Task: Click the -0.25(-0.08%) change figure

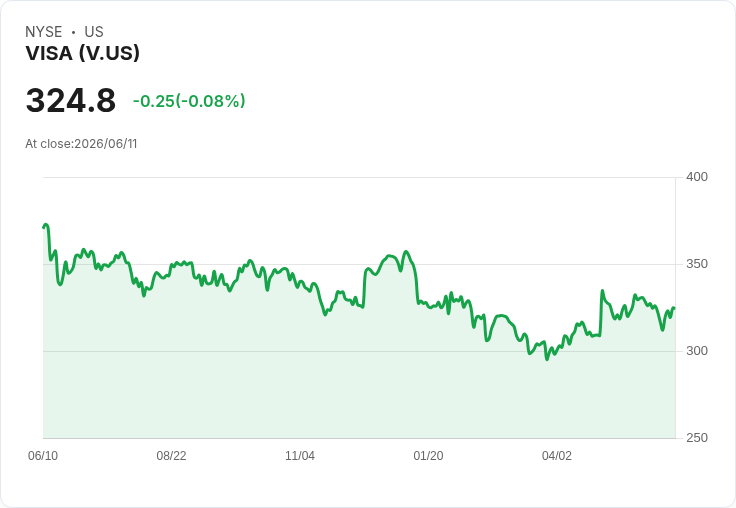Action: click(189, 101)
